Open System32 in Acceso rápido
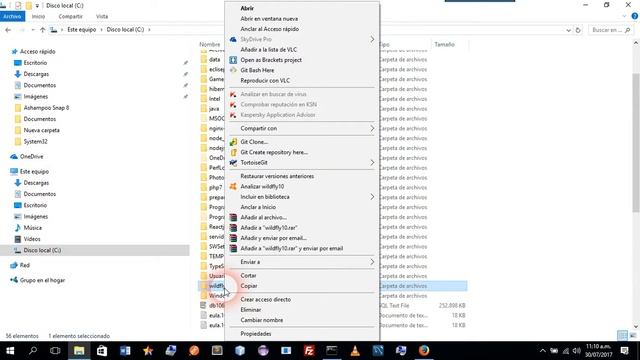 coord(36,142)
